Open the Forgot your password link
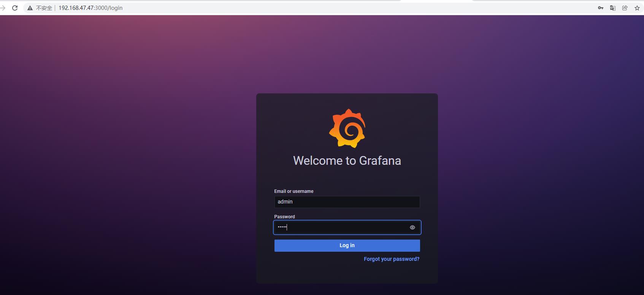Screen dimensions: 644x295 coord(392,259)
